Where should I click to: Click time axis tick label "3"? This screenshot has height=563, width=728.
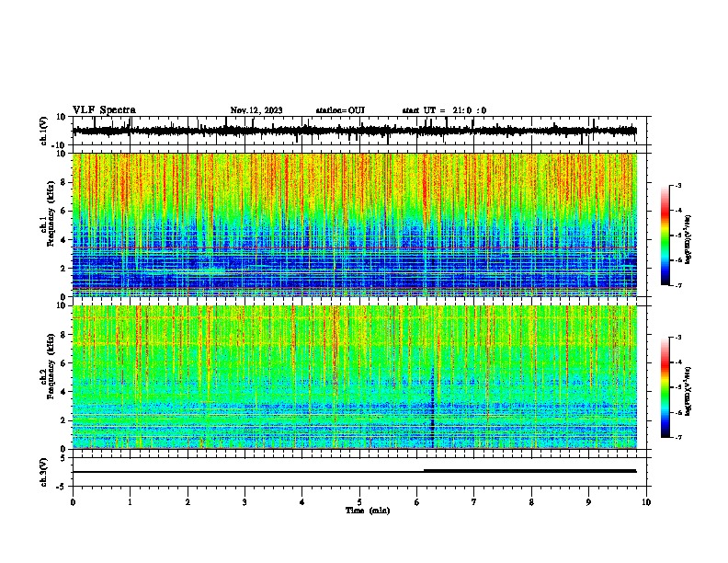point(245,502)
